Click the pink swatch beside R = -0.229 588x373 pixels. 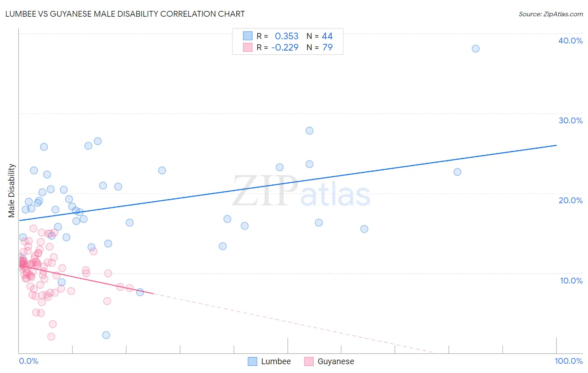point(248,47)
